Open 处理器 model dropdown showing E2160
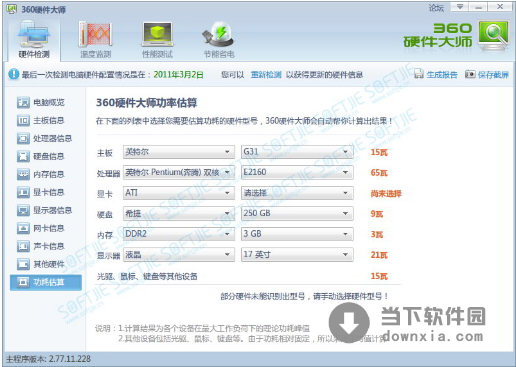The height and width of the screenshot is (367, 516). click(x=297, y=172)
